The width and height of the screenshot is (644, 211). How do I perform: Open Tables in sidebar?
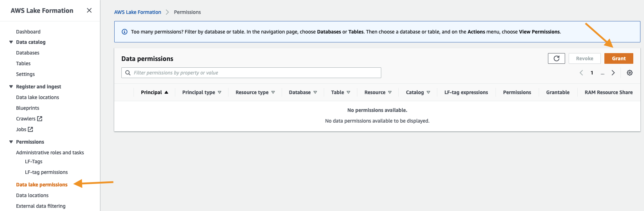(x=23, y=63)
